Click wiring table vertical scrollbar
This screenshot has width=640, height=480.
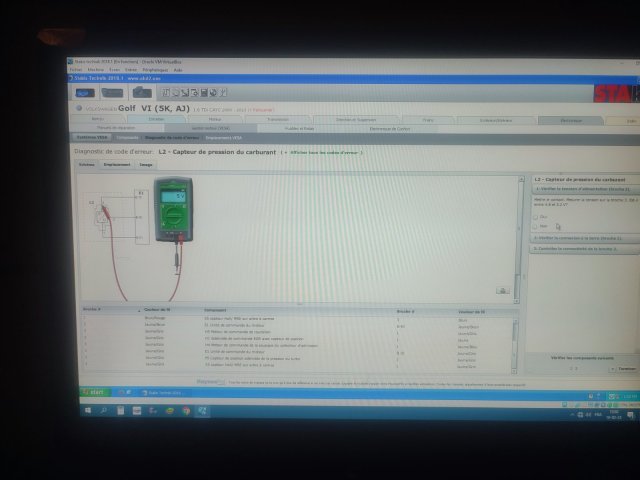(x=515, y=345)
